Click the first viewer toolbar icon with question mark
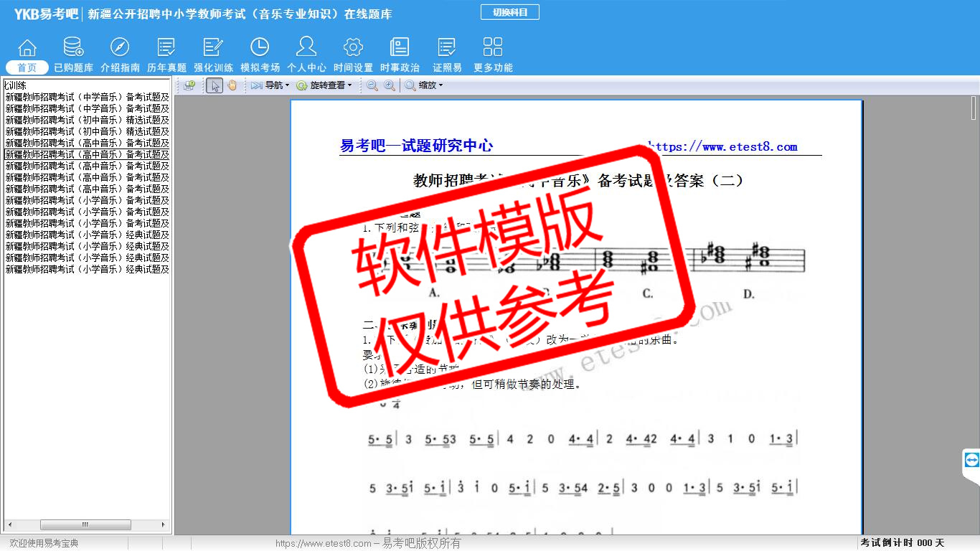The height and width of the screenshot is (551, 980). pyautogui.click(x=189, y=85)
